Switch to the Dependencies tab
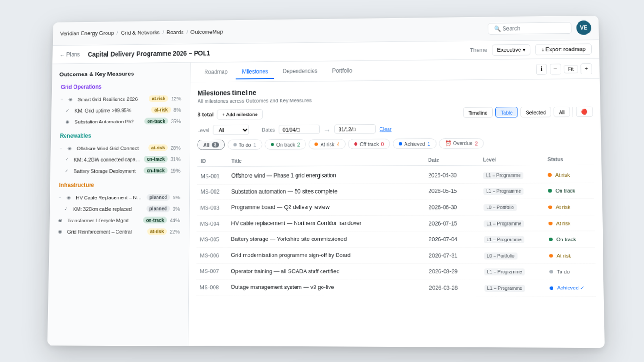This screenshot has width=644, height=362. tap(300, 71)
